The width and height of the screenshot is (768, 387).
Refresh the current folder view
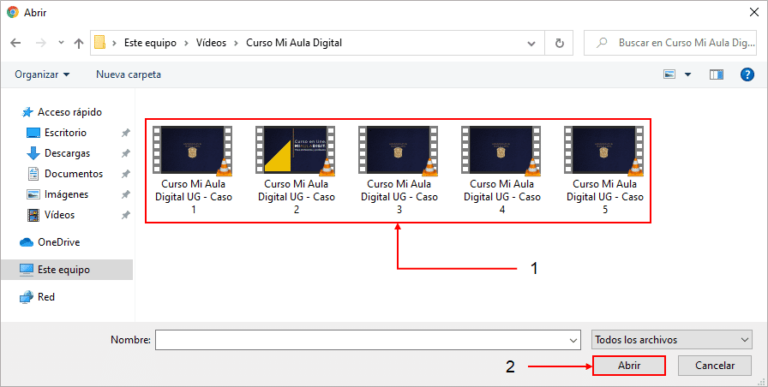[559, 43]
